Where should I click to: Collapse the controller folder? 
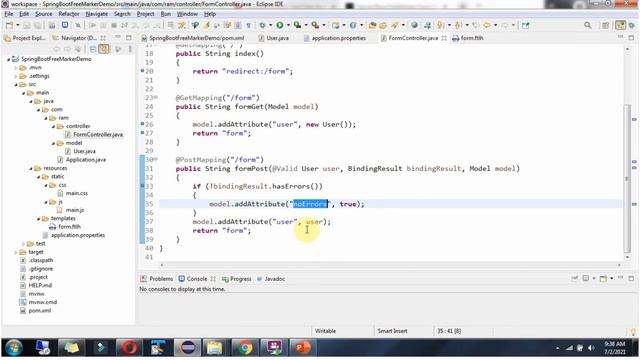(x=53, y=126)
